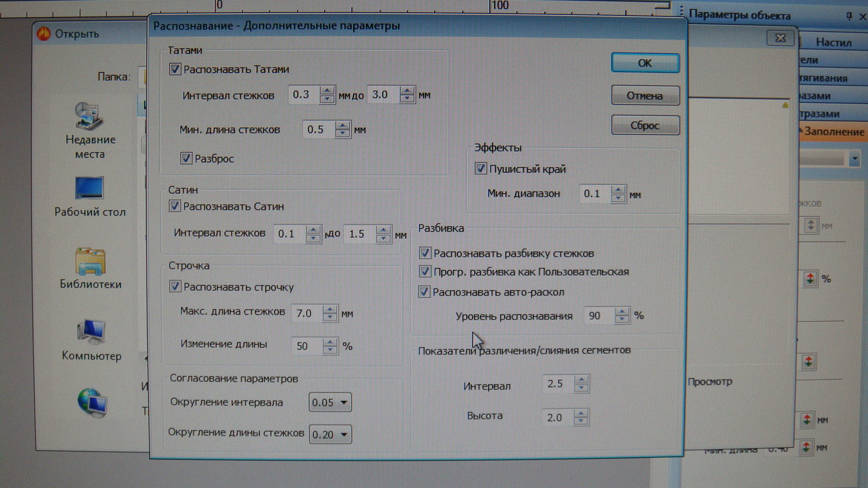Screen dimensions: 868x488
Task: Click pin icon in Параметры объекта panel
Action: [849, 16]
